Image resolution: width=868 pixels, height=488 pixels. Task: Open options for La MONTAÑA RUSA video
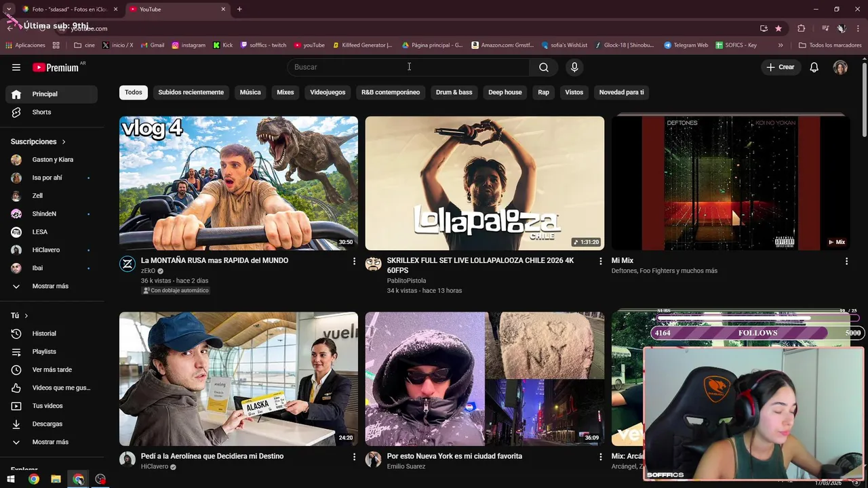click(x=354, y=261)
